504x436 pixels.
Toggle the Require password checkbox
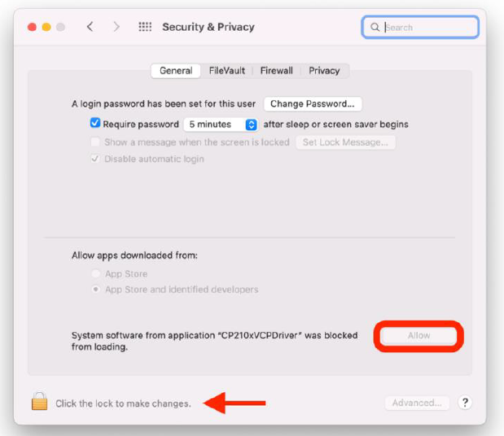click(x=95, y=124)
